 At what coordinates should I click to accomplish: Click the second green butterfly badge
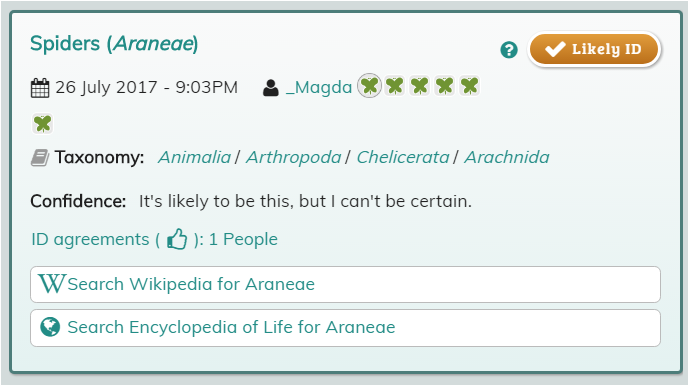pos(395,86)
